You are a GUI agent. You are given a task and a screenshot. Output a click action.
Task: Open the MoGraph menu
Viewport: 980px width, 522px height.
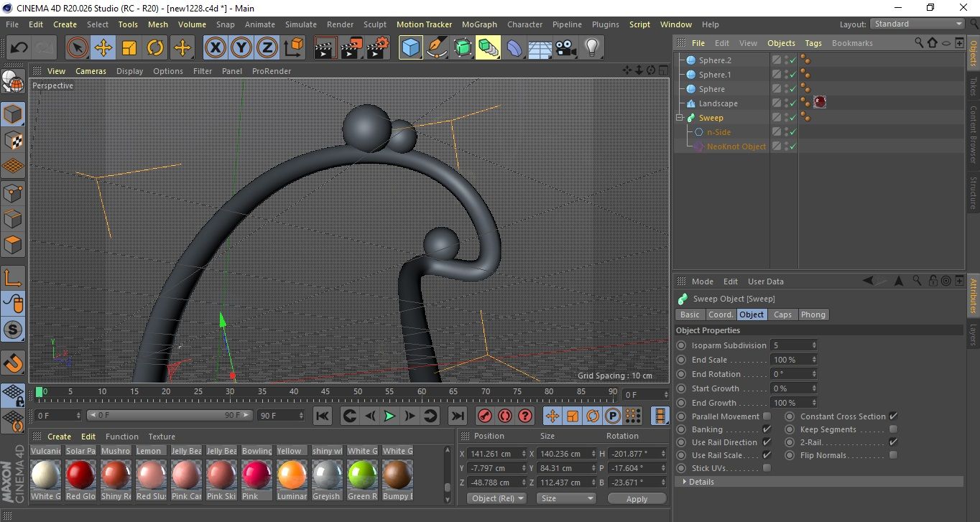pyautogui.click(x=479, y=24)
